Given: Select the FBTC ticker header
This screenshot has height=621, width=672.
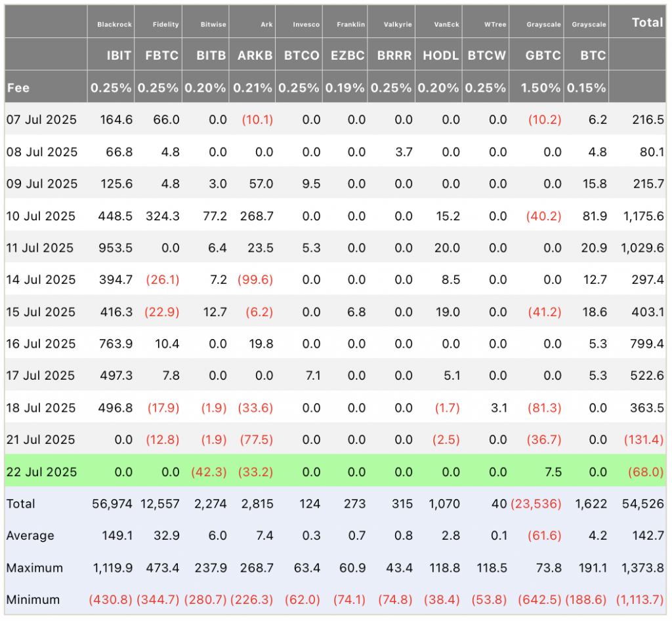Looking at the screenshot, I should (x=161, y=56).
